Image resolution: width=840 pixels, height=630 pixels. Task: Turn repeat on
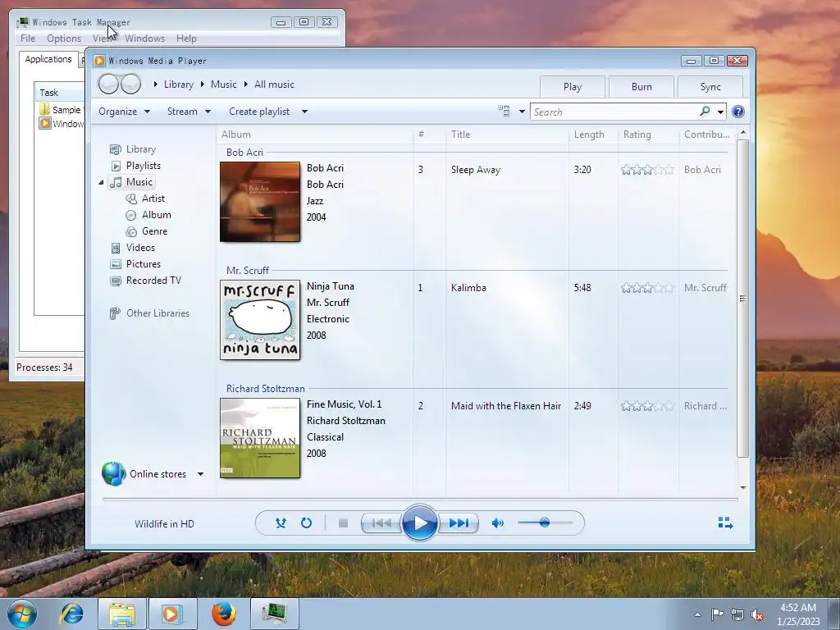[307, 523]
